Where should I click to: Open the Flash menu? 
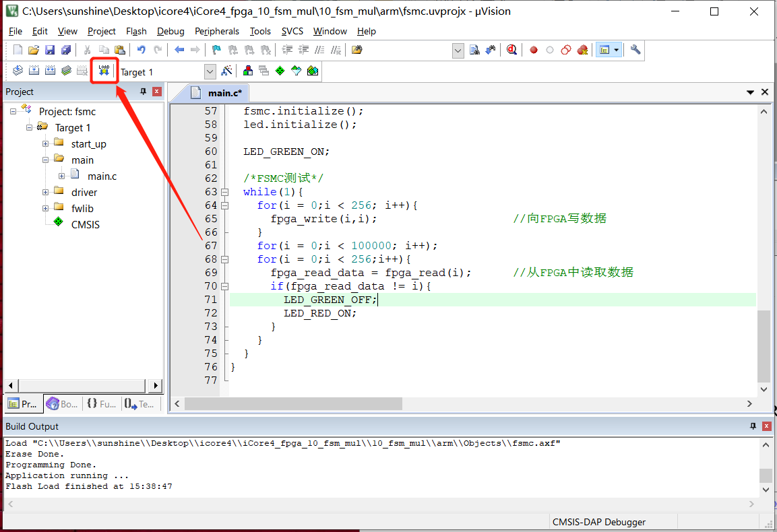136,31
